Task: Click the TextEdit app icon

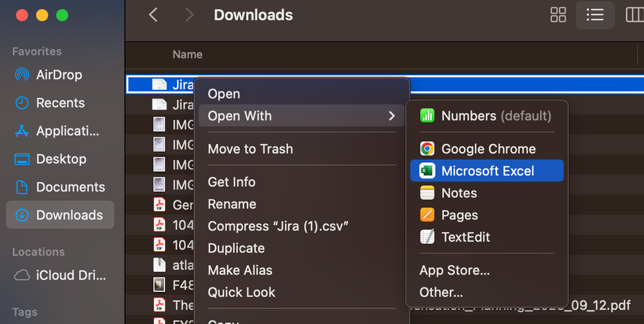Action: point(427,237)
